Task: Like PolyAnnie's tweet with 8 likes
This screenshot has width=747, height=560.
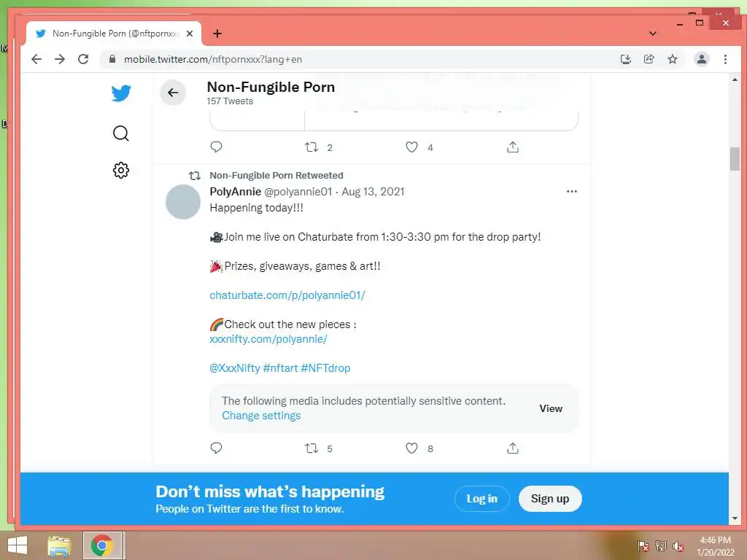Action: pos(411,448)
